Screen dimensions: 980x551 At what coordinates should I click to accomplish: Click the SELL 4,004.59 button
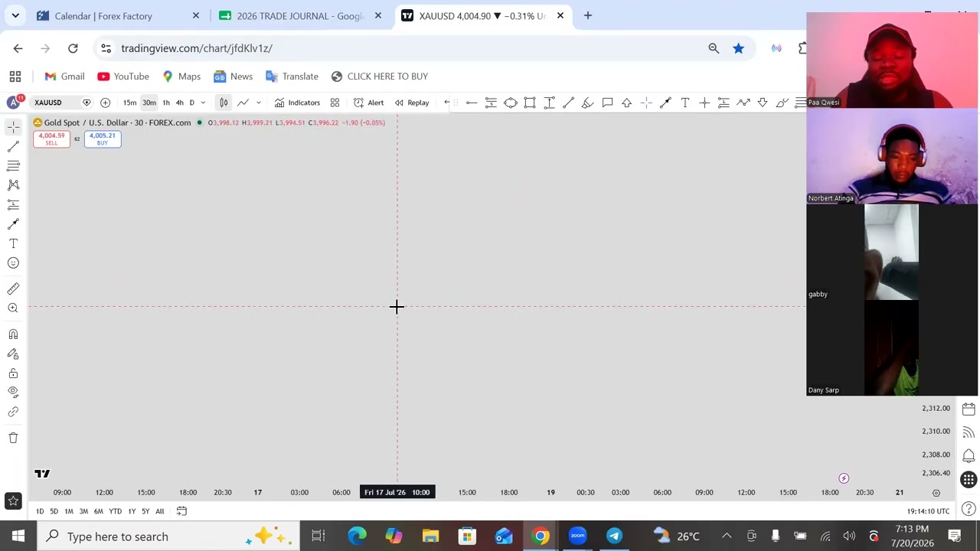[x=51, y=139]
